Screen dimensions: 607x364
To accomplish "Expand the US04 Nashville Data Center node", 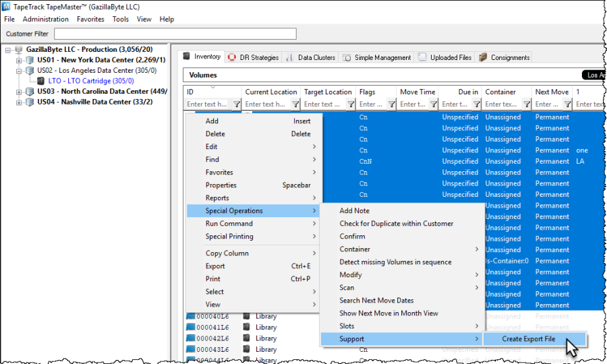I will 19,102.
